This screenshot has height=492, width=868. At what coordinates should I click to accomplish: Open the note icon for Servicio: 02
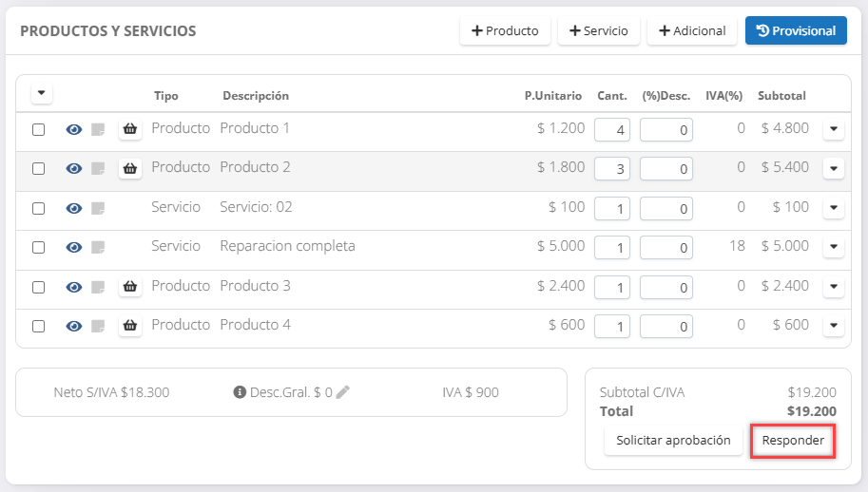(98, 208)
